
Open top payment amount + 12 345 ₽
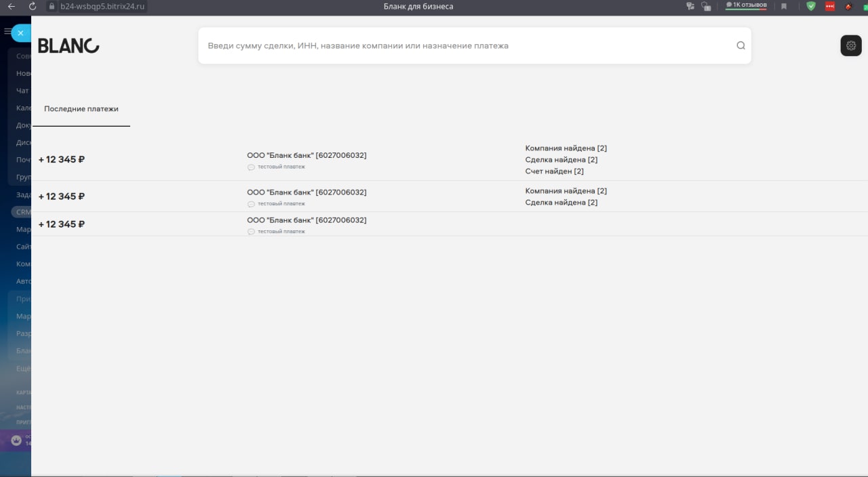(62, 159)
